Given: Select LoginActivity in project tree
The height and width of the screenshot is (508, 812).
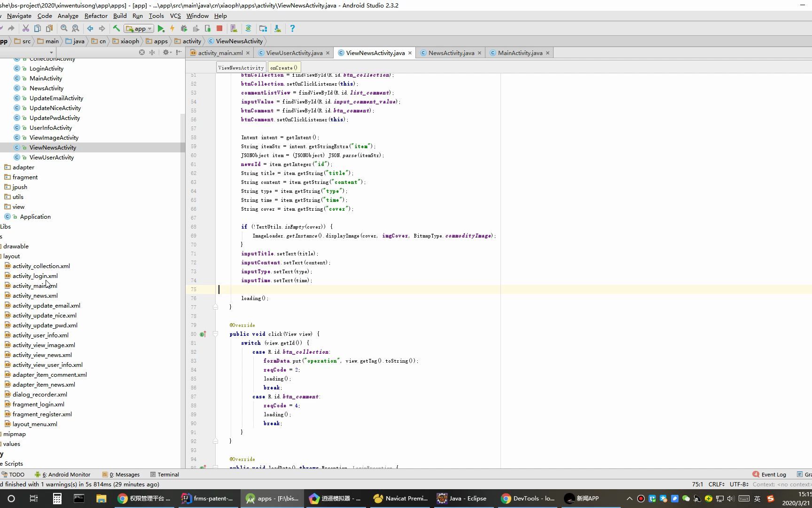Looking at the screenshot, I should 46,69.
